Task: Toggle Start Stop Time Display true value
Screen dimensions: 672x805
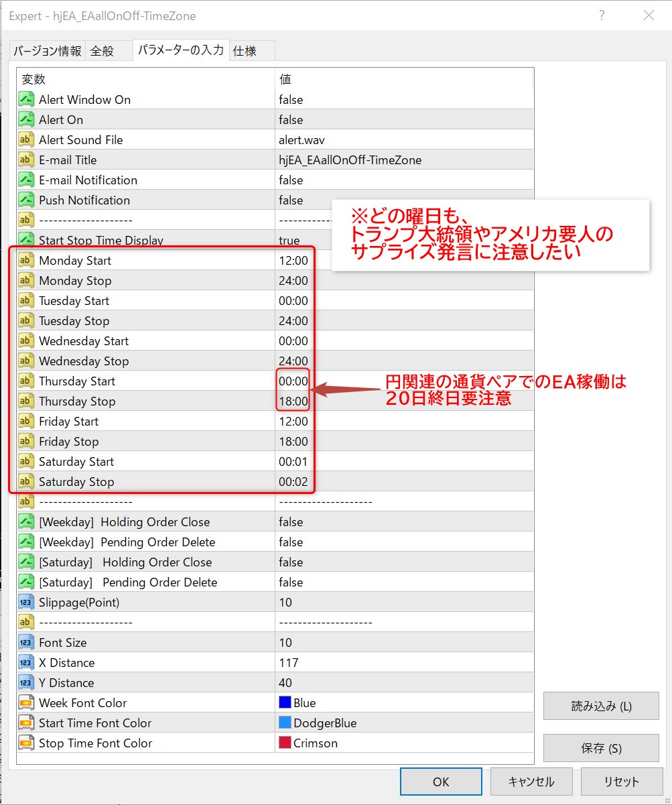Action: (x=289, y=241)
